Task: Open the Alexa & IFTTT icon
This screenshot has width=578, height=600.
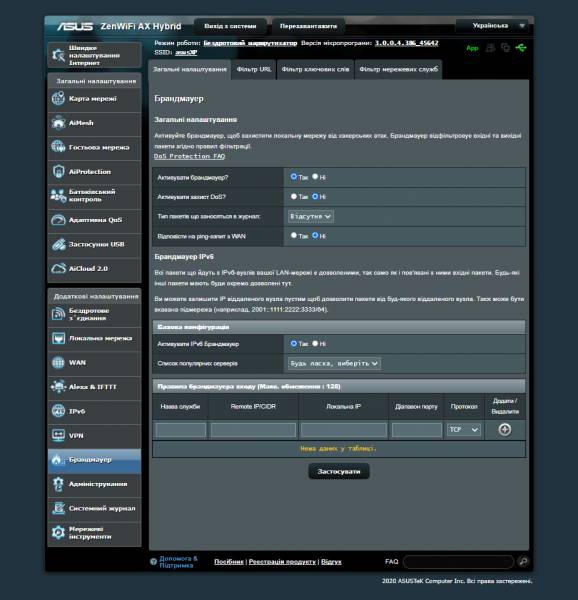Action: click(58, 387)
